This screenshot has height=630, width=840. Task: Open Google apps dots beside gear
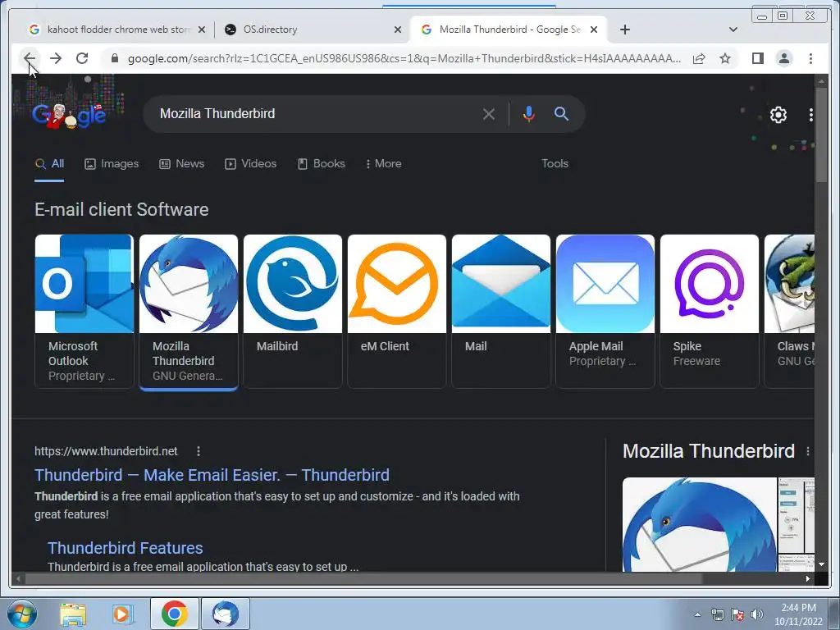point(810,114)
